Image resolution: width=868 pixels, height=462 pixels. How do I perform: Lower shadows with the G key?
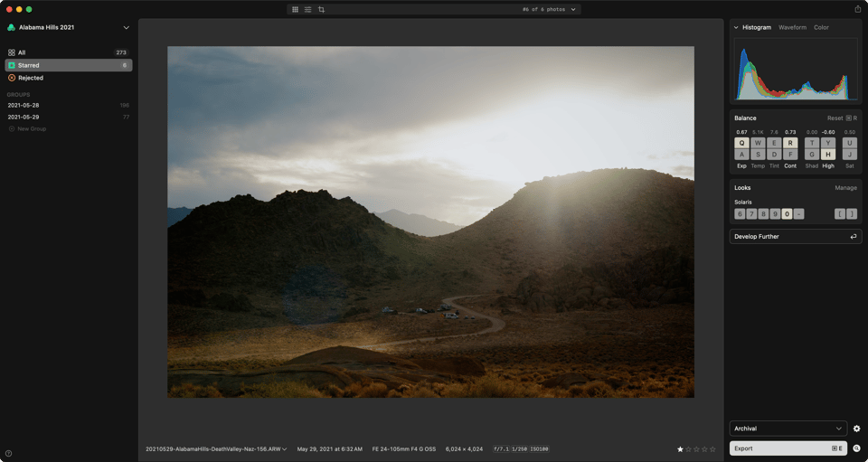[x=812, y=155]
